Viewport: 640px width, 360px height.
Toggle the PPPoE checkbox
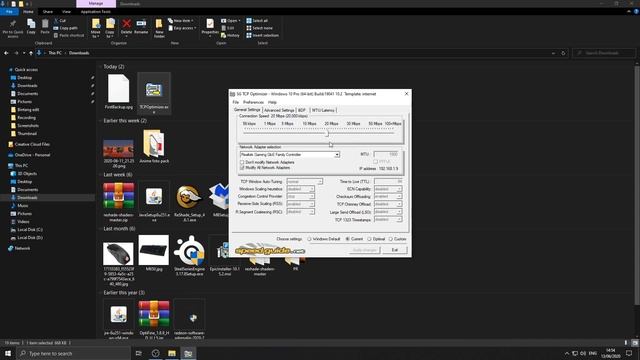click(376, 162)
